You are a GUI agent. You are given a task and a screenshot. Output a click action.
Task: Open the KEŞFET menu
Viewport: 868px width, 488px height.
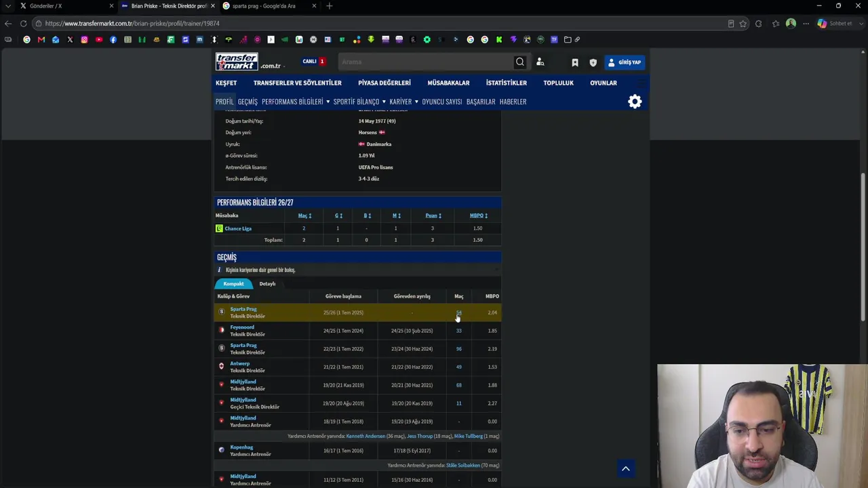click(226, 83)
